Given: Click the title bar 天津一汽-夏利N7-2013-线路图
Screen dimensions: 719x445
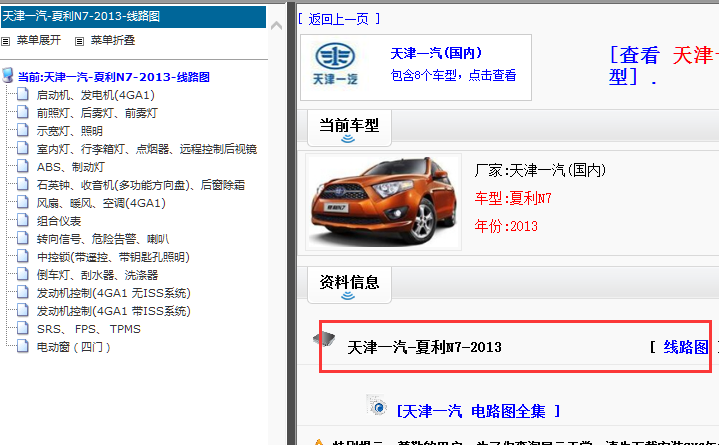Looking at the screenshot, I should [x=133, y=17].
